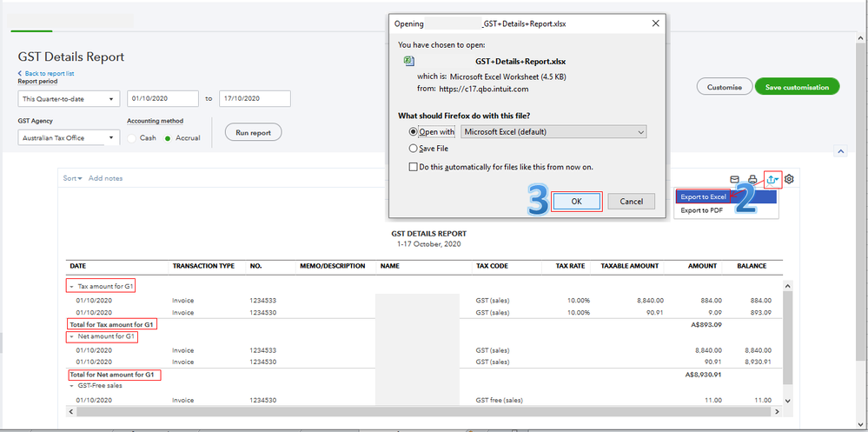Select Accrual accounting method
868x432 pixels.
168,138
